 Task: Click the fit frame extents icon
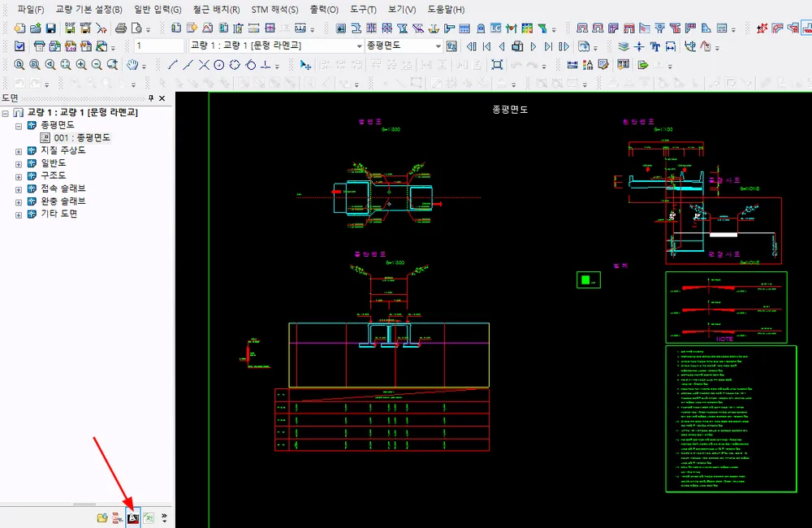point(497,65)
